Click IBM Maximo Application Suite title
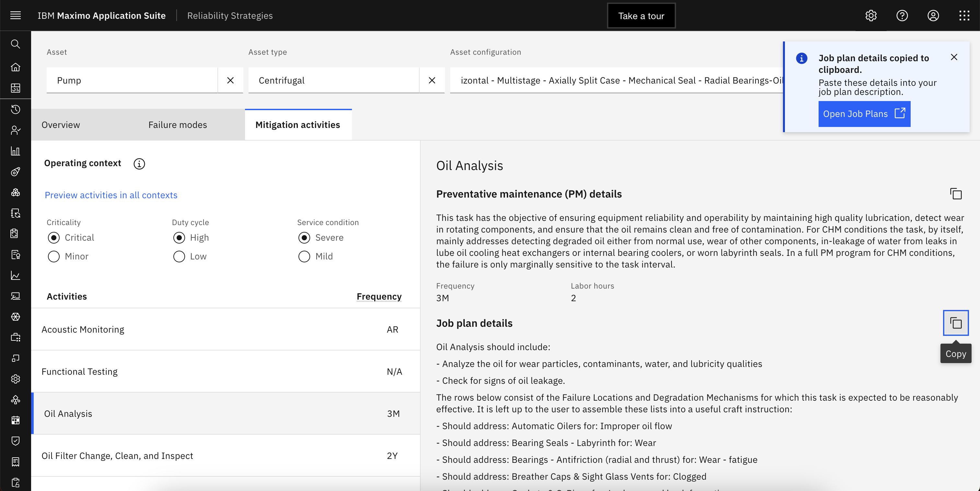The width and height of the screenshot is (980, 491). click(x=101, y=16)
